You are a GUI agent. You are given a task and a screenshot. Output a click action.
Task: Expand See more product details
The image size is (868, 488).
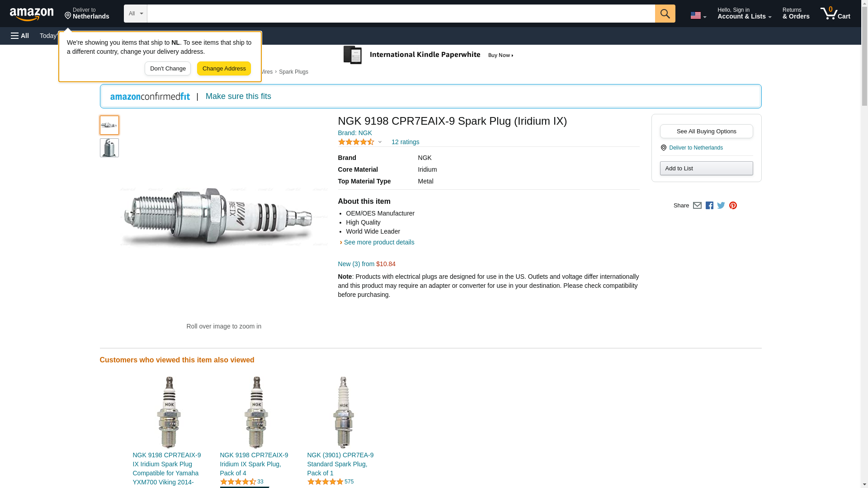pos(378,242)
